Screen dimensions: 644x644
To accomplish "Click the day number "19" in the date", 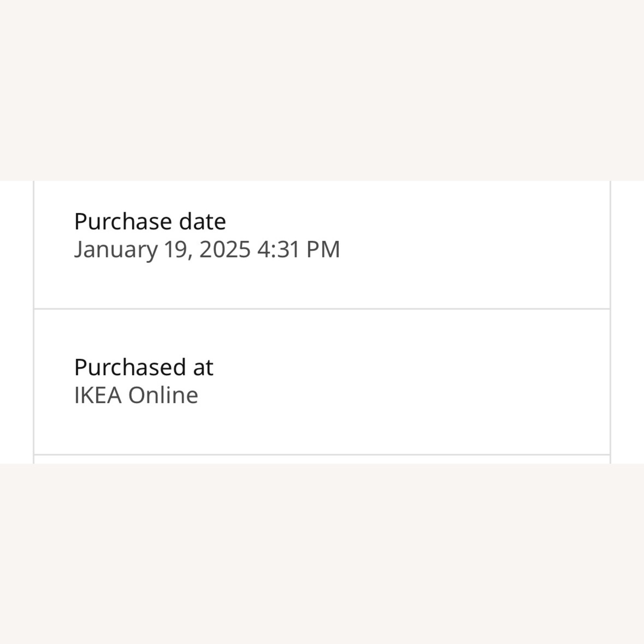I will (176, 249).
